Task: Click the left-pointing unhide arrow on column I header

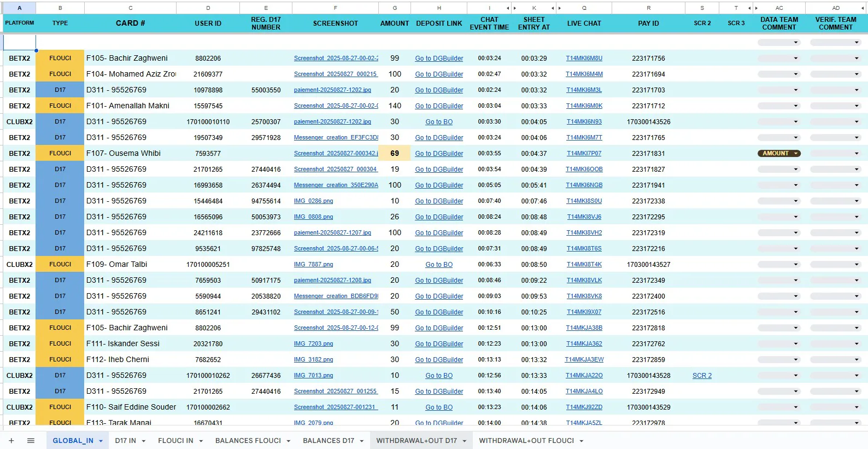Action: [x=508, y=8]
